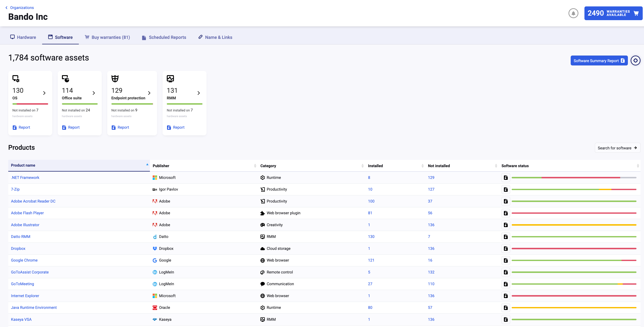
Task: Click installed count 100 for Adobe Acrobat
Action: point(371,201)
